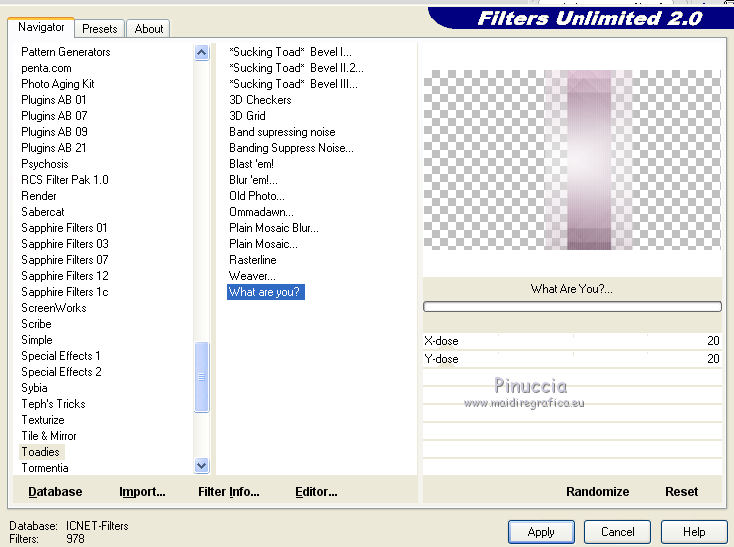Click Import... to add filters

[142, 492]
